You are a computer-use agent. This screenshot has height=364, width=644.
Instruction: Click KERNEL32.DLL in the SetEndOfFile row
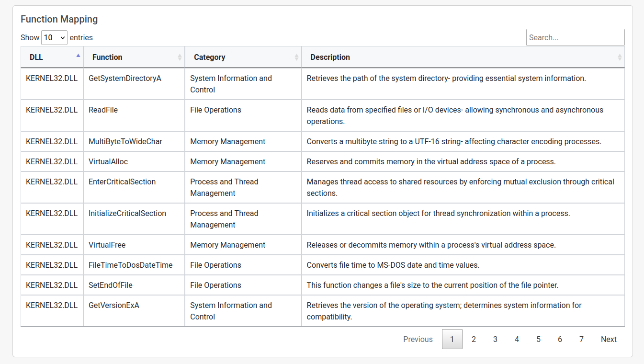coord(52,285)
